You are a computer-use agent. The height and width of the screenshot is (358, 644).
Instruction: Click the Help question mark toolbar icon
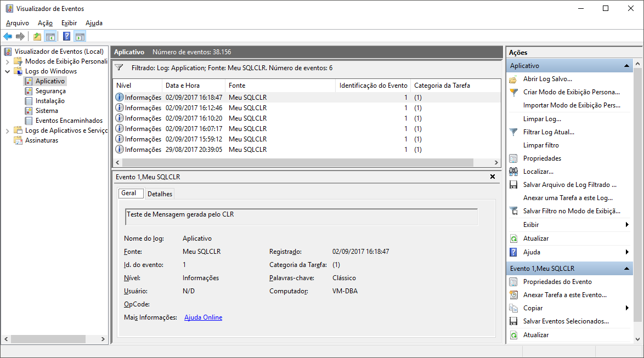click(x=66, y=36)
